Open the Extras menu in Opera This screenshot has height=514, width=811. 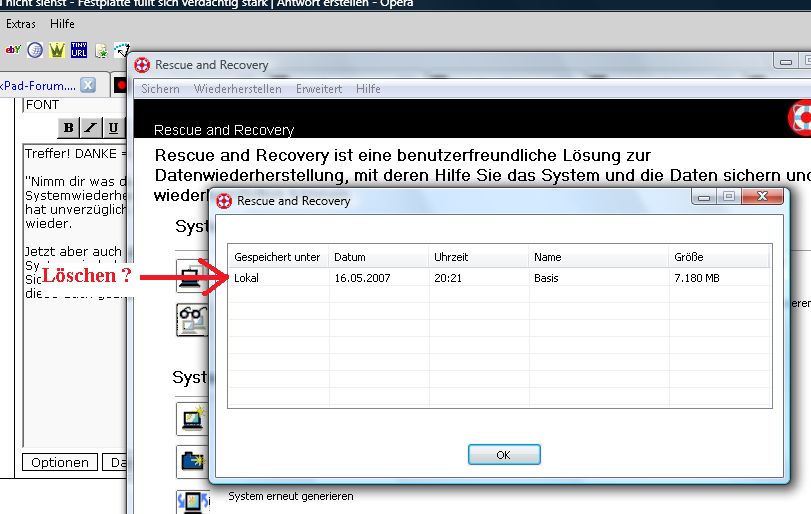[x=21, y=24]
